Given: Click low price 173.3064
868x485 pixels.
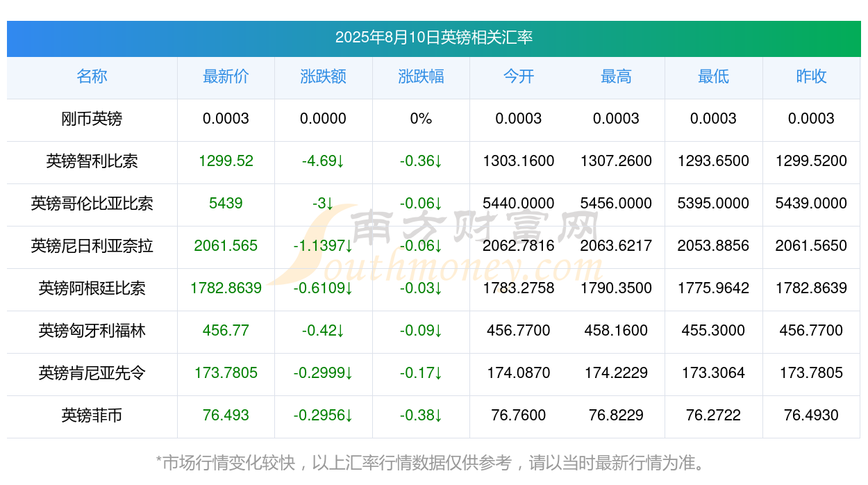Looking at the screenshot, I should pos(714,373).
